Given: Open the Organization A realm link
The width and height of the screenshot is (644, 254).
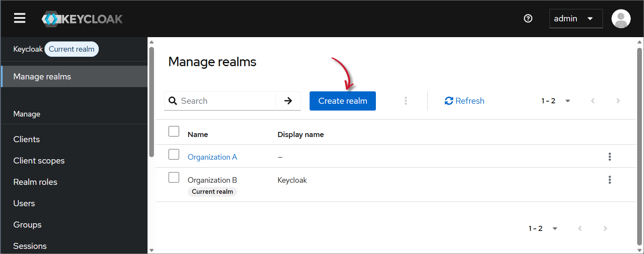Looking at the screenshot, I should 212,157.
